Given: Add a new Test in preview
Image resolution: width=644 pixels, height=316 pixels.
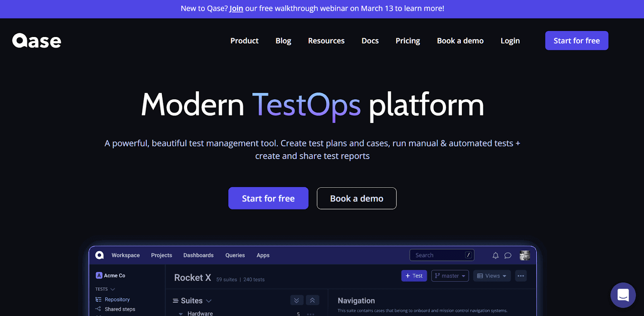Looking at the screenshot, I should coord(414,276).
